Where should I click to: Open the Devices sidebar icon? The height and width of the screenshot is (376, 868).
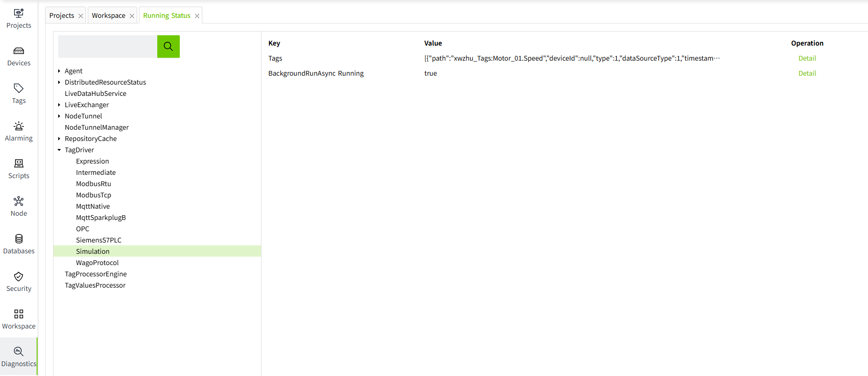coord(19,51)
